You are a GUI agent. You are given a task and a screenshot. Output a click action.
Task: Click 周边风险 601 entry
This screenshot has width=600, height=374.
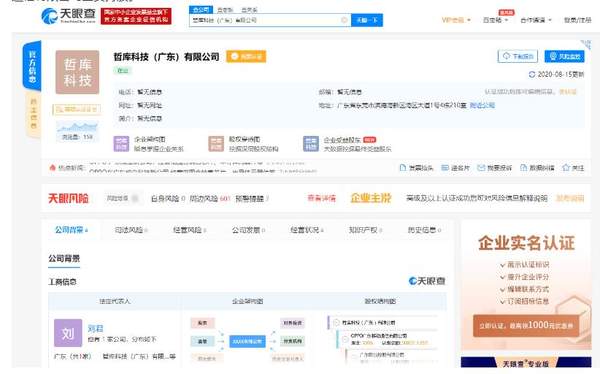coord(210,198)
